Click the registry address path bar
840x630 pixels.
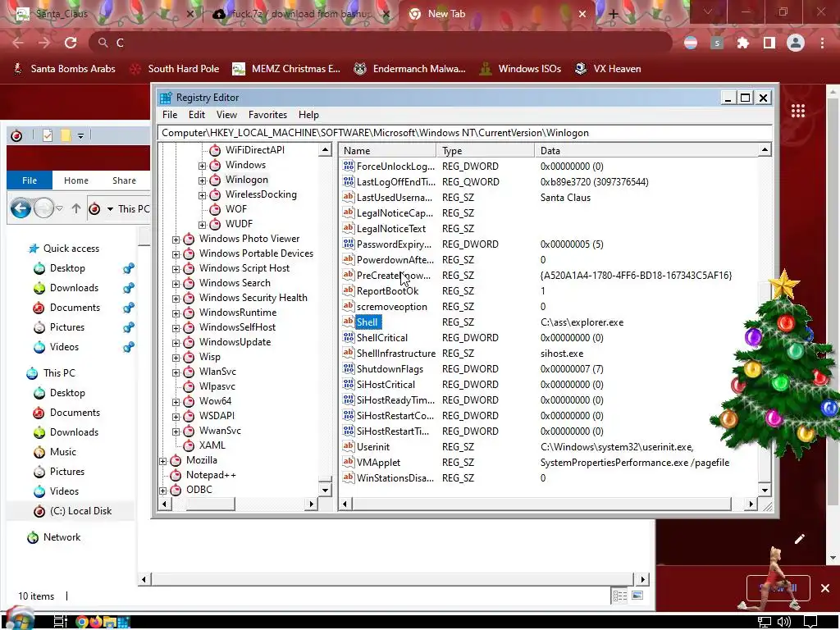465,133
